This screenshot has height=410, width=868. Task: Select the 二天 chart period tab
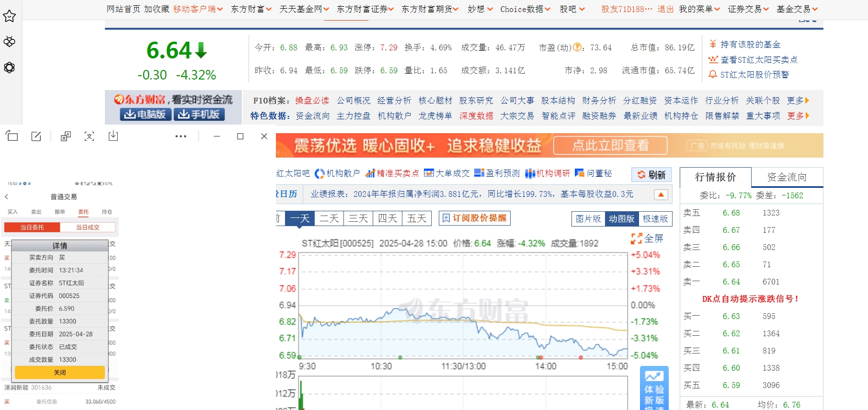(x=329, y=218)
